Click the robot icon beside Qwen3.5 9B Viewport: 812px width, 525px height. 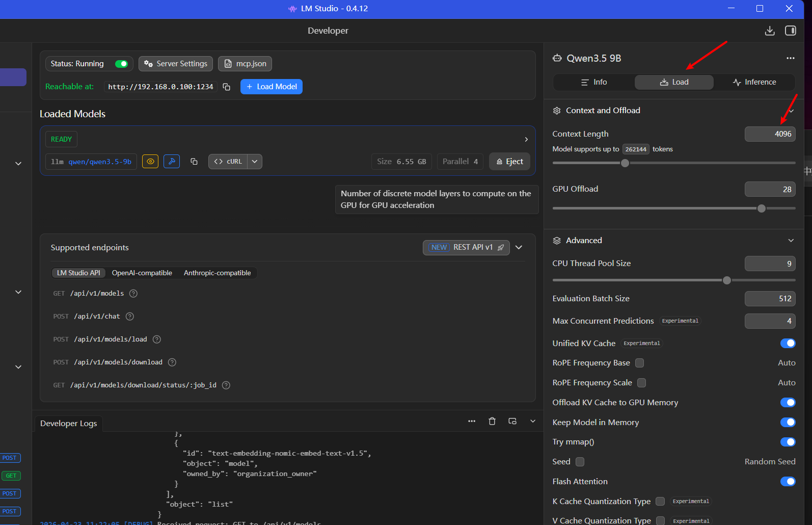tap(557, 58)
